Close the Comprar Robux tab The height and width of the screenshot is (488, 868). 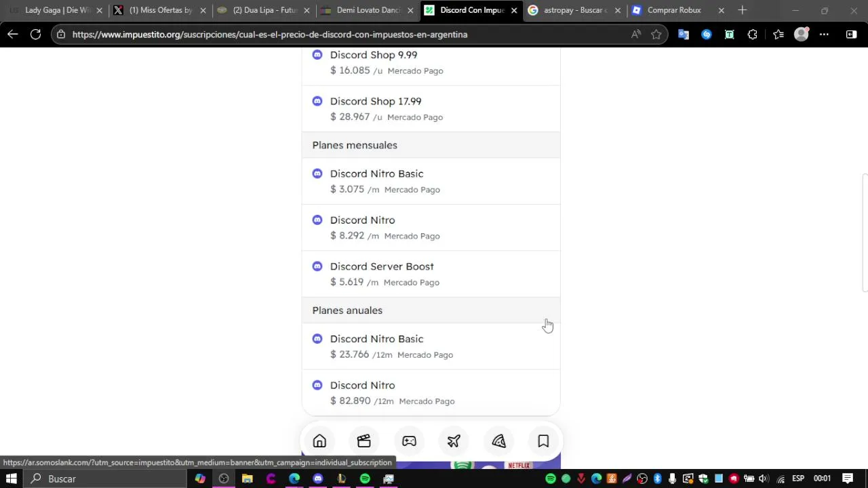tap(721, 10)
